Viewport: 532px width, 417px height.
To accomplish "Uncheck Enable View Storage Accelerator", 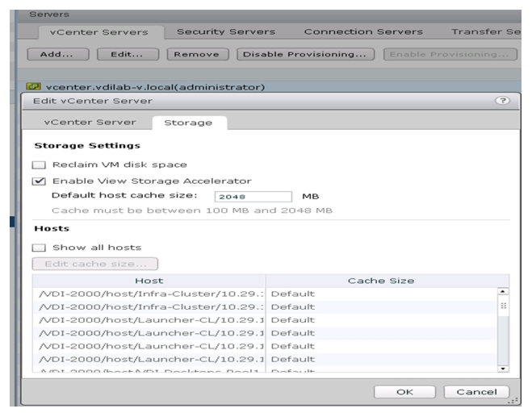I will pyautogui.click(x=39, y=181).
